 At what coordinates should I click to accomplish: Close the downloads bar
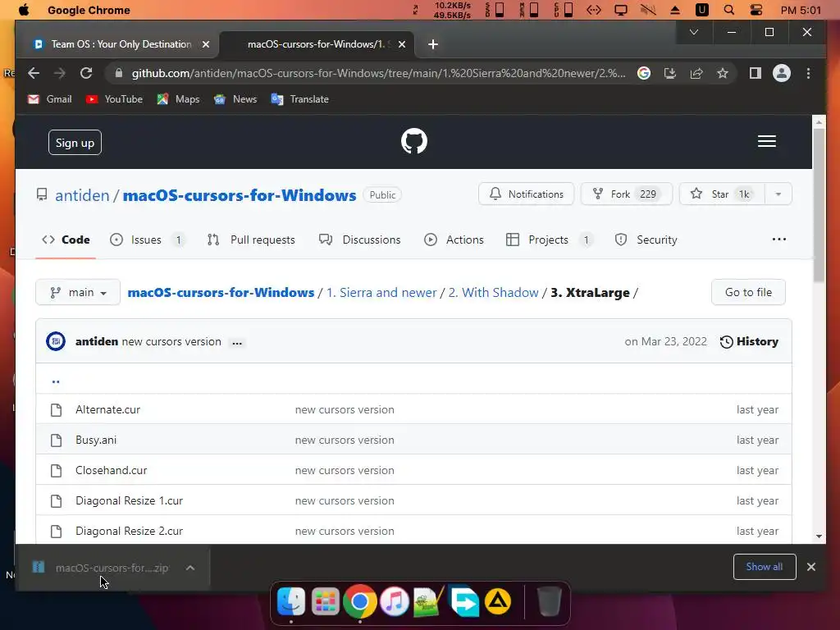(x=811, y=567)
